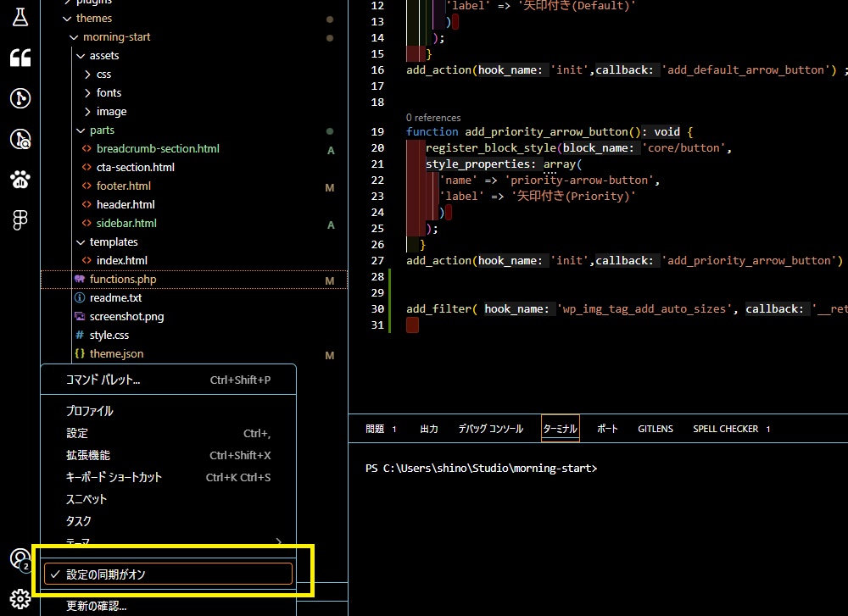Collapse the morning-start folder
The width and height of the screenshot is (848, 616).
click(x=74, y=37)
